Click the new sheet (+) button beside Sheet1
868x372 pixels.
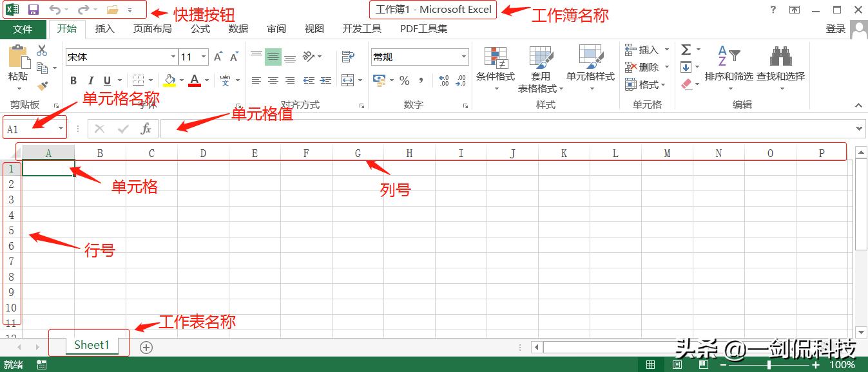(x=146, y=347)
